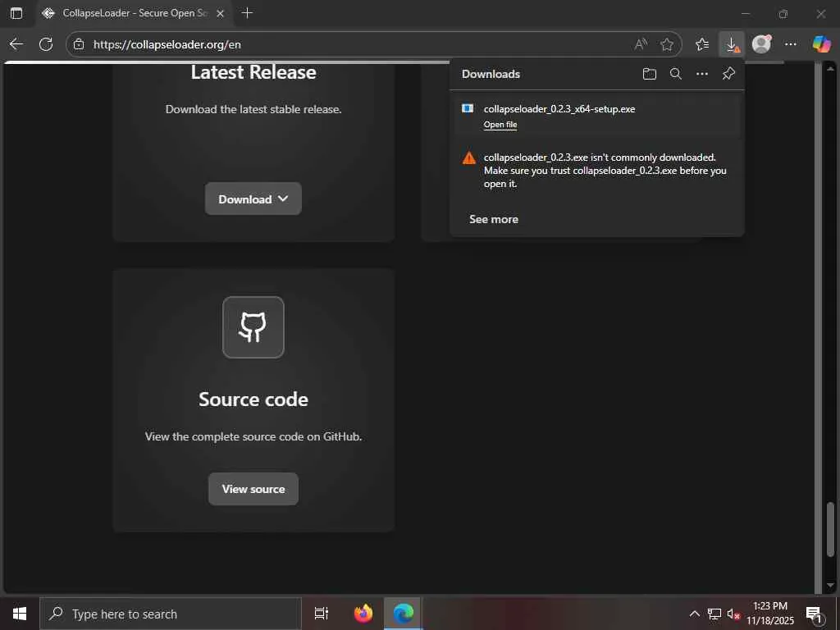Click the taskbar clock and date
Viewport: 840px width, 630px height.
point(770,614)
